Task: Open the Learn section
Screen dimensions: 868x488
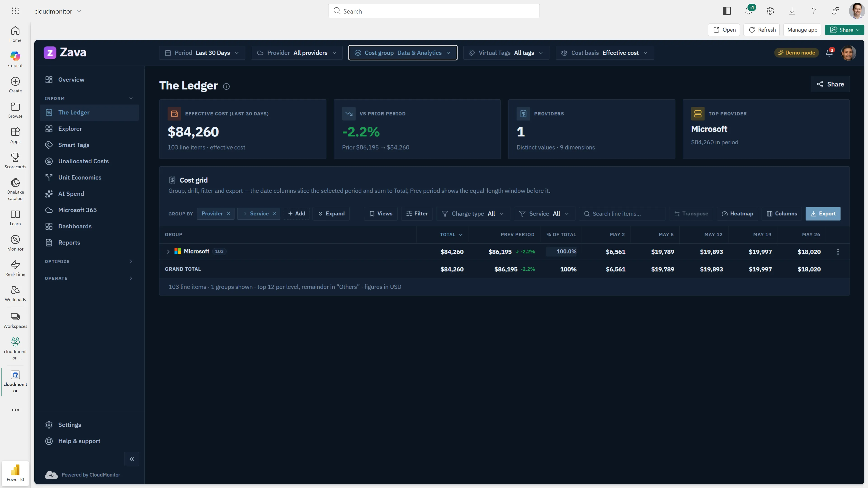Action: 15,218
